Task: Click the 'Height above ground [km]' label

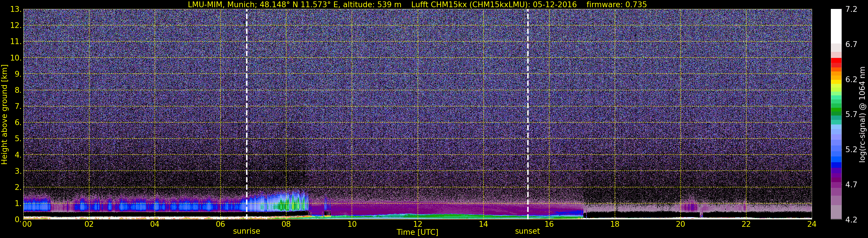Action: click(x=4, y=114)
